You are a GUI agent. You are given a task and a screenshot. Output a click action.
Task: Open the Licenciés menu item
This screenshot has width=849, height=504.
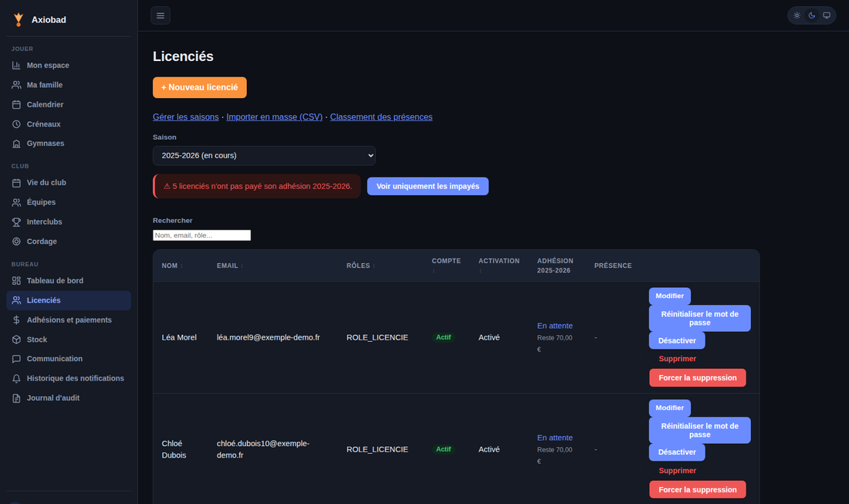point(69,300)
